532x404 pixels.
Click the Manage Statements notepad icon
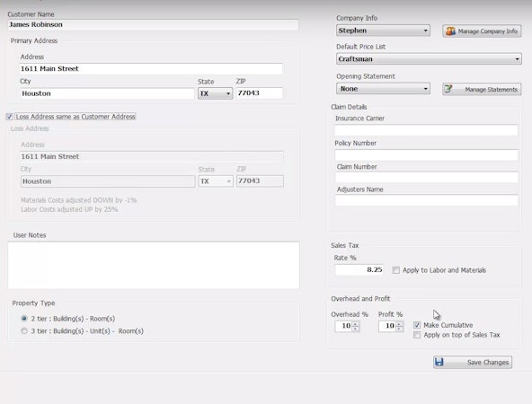[x=448, y=89]
